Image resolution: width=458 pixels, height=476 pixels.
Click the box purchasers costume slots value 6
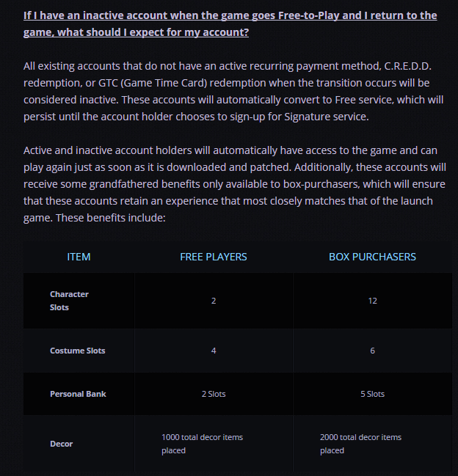point(372,351)
